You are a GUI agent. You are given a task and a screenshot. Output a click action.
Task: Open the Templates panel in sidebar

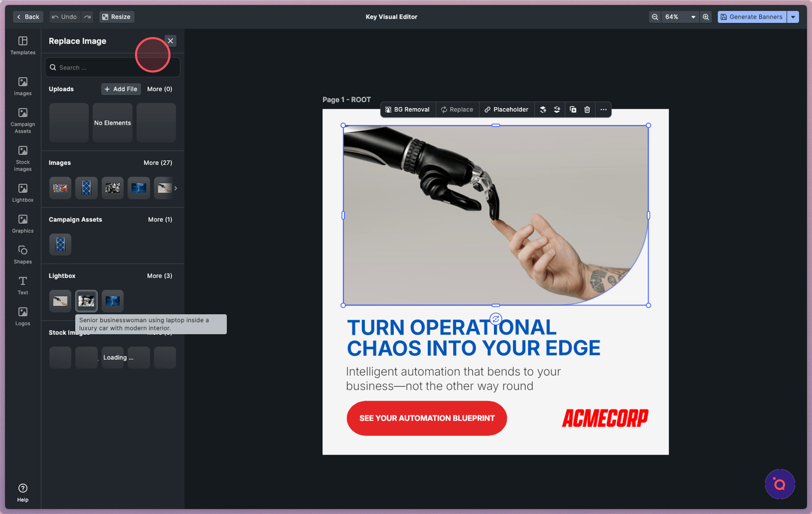23,45
